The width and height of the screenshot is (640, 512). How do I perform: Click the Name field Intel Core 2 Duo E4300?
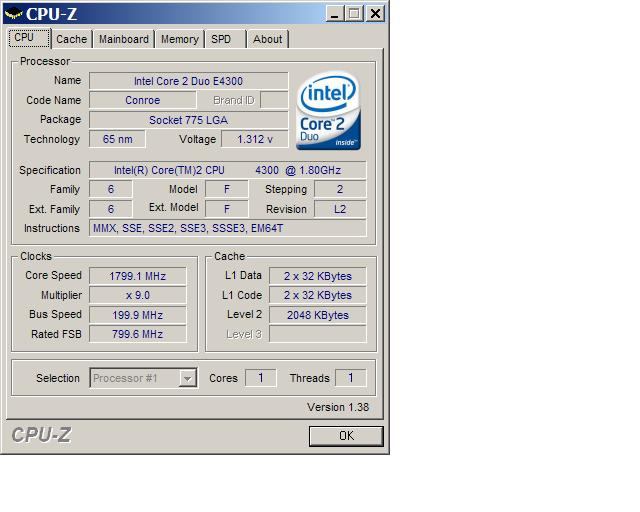tap(189, 81)
